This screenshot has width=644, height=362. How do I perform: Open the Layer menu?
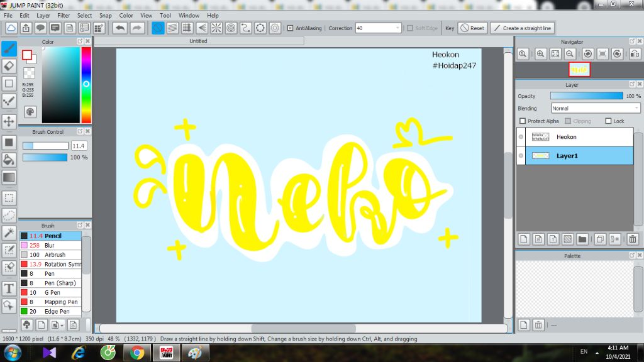(43, 15)
